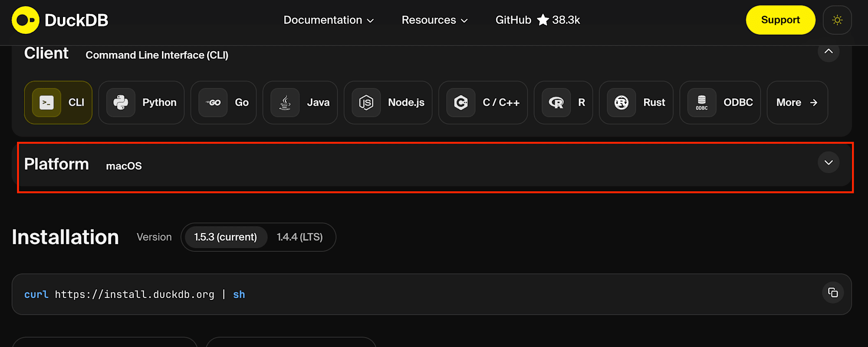The width and height of the screenshot is (868, 347).
Task: Select version 1.5.3 (current)
Action: point(226,237)
